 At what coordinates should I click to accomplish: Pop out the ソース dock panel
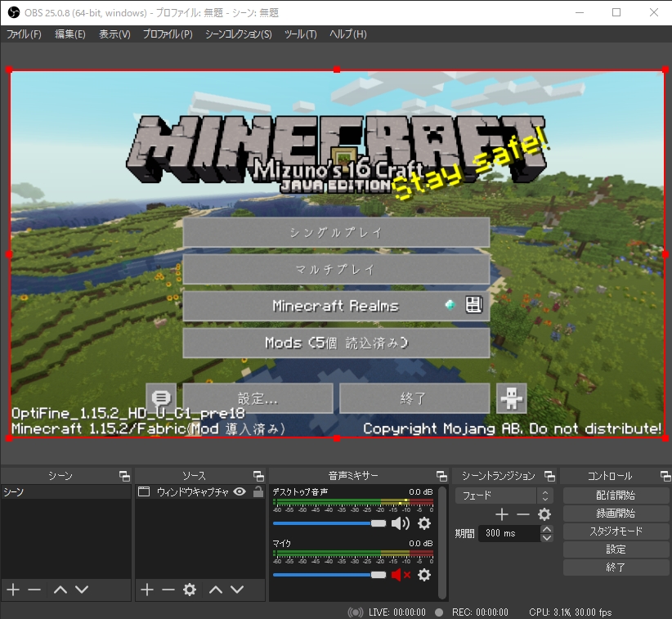click(x=258, y=476)
